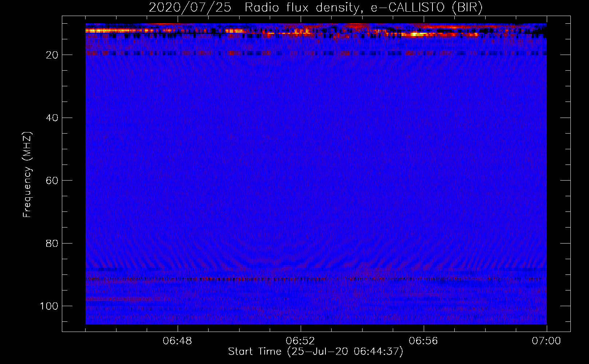589x364 pixels.
Task: Click the 07:00 time tick label
Action: pos(546,341)
